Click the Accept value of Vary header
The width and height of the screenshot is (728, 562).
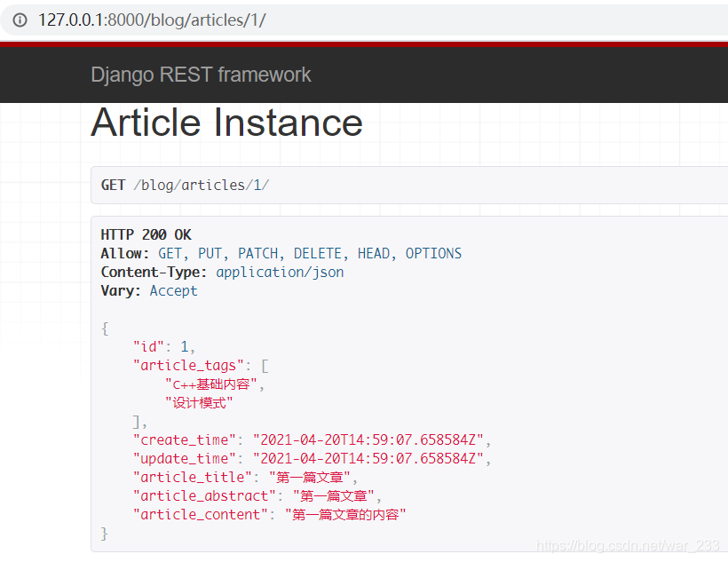click(173, 290)
